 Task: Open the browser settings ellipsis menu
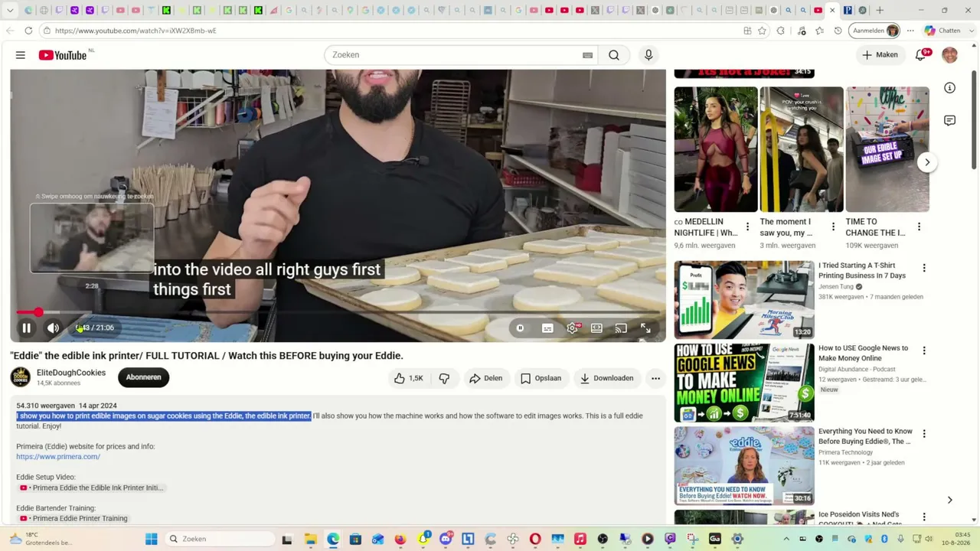[x=910, y=31]
